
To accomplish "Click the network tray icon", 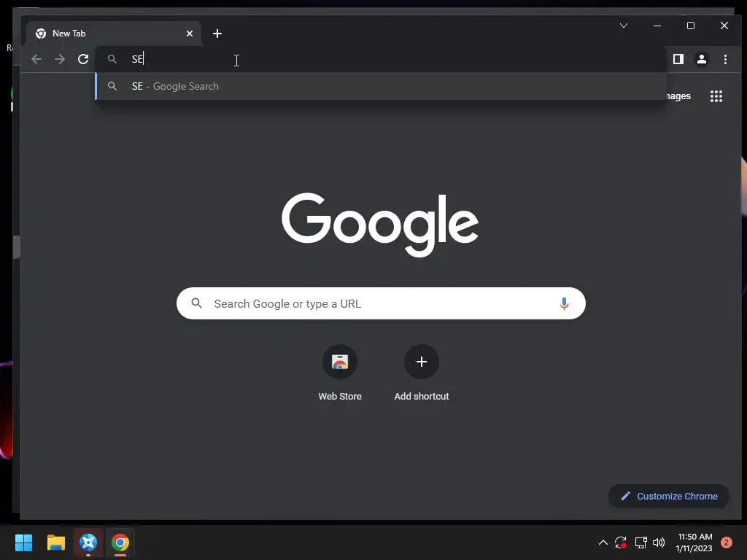I will pos(640,542).
